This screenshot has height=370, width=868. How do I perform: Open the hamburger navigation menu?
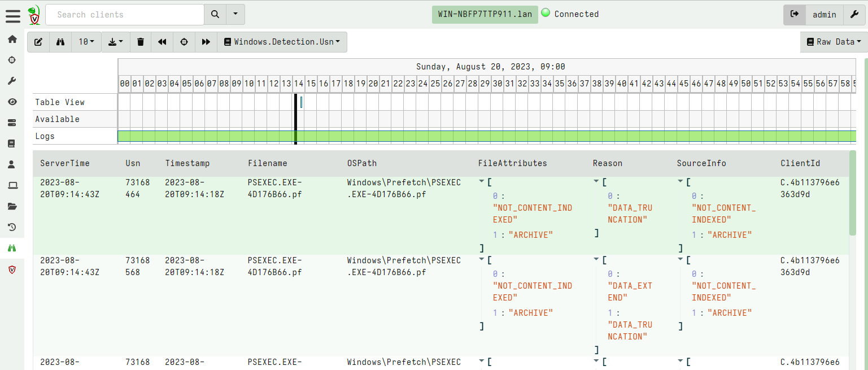click(12, 15)
